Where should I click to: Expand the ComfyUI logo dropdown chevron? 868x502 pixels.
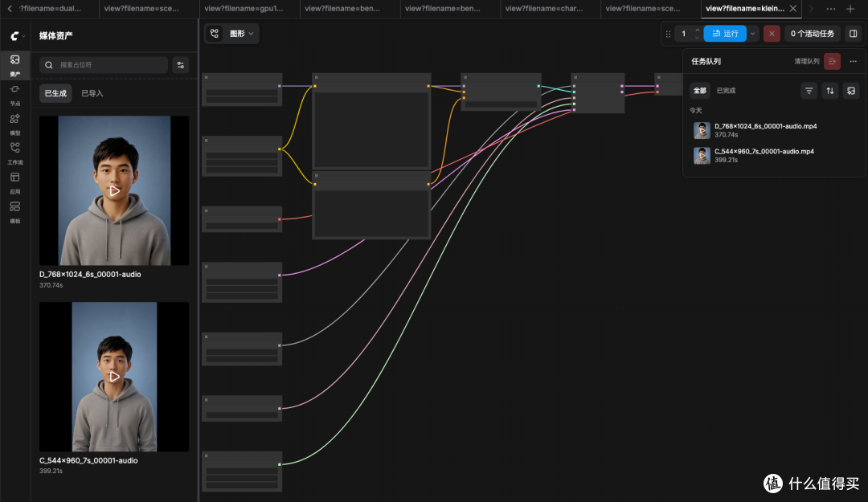point(24,36)
